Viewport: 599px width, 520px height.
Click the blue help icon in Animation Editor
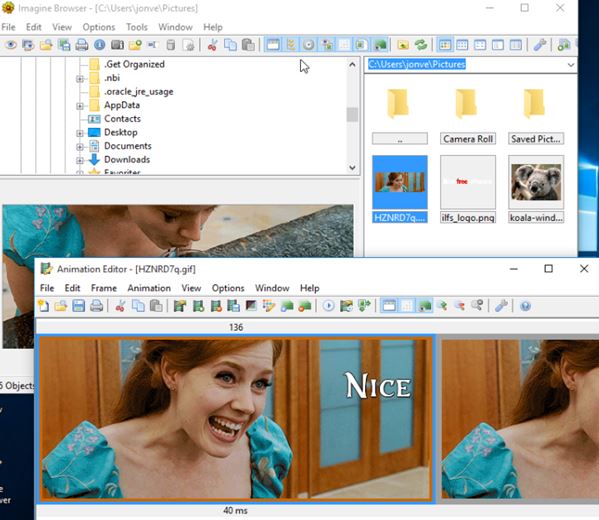pos(526,306)
